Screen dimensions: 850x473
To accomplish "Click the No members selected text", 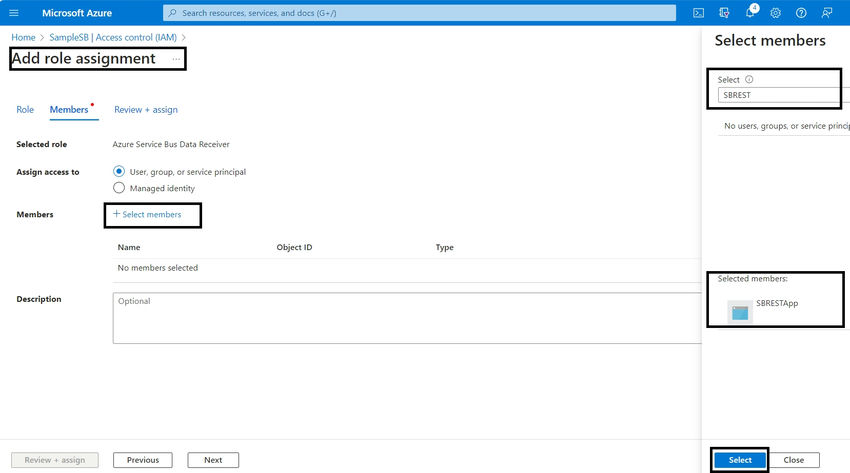I will click(x=158, y=268).
